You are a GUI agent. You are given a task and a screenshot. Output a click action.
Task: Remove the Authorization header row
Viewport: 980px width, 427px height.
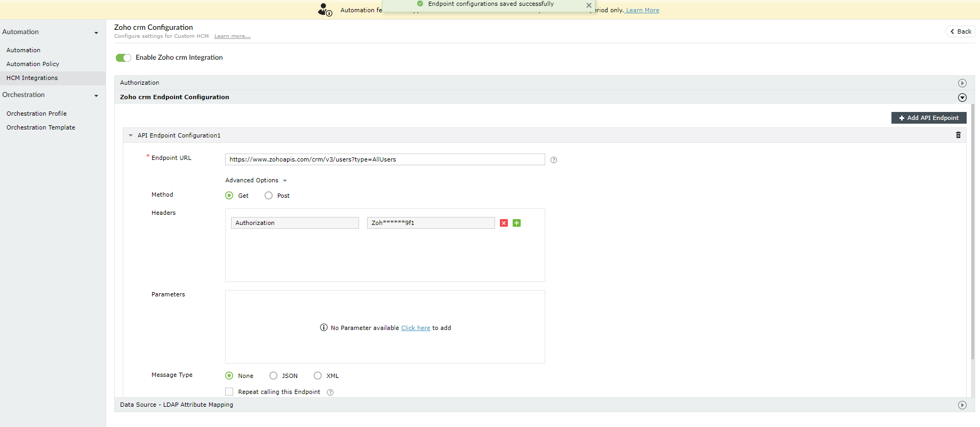[504, 223]
